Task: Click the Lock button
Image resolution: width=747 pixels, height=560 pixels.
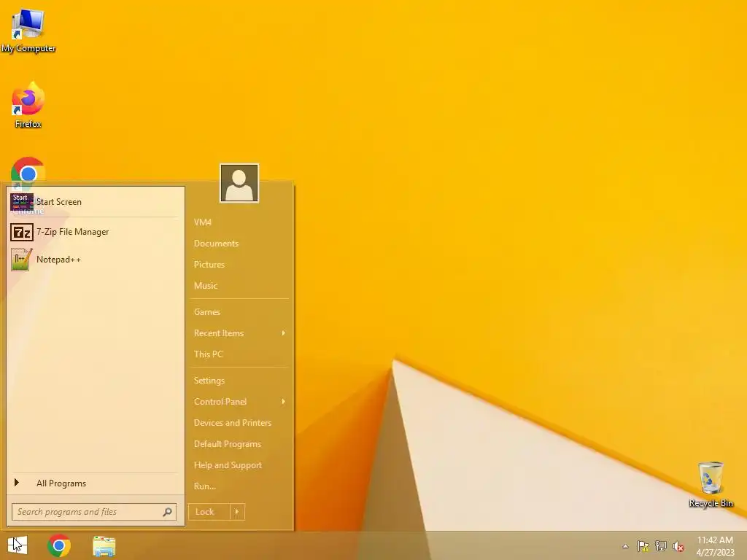Action: (x=209, y=512)
